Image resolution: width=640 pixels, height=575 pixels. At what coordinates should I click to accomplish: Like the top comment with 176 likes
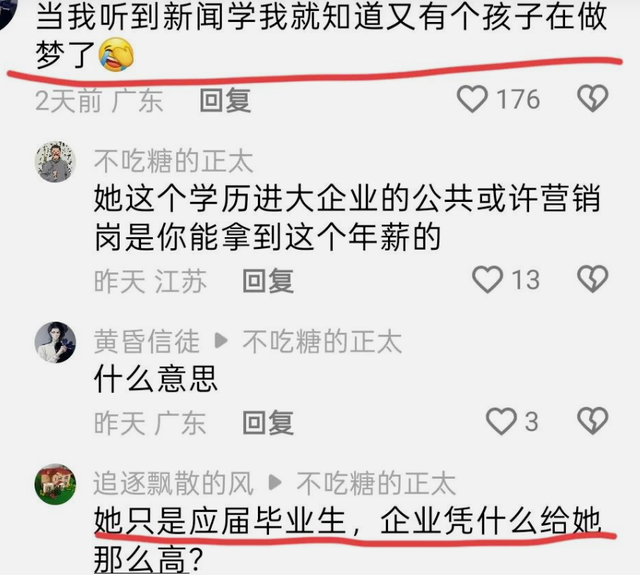coord(472,99)
